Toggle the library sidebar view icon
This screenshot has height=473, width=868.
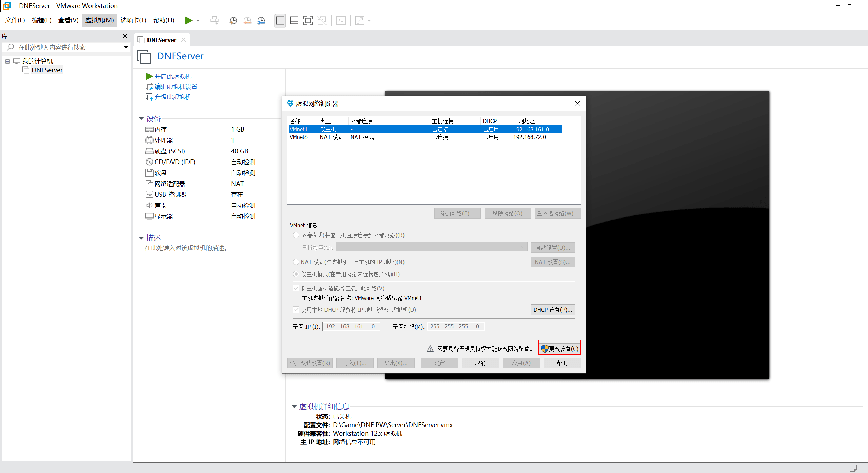(280, 21)
